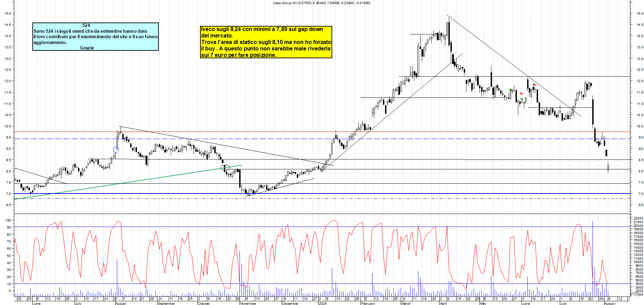Click the line 'il buy . A questo punto'
Viewport: 644px width, 305px height.
click(265, 48)
